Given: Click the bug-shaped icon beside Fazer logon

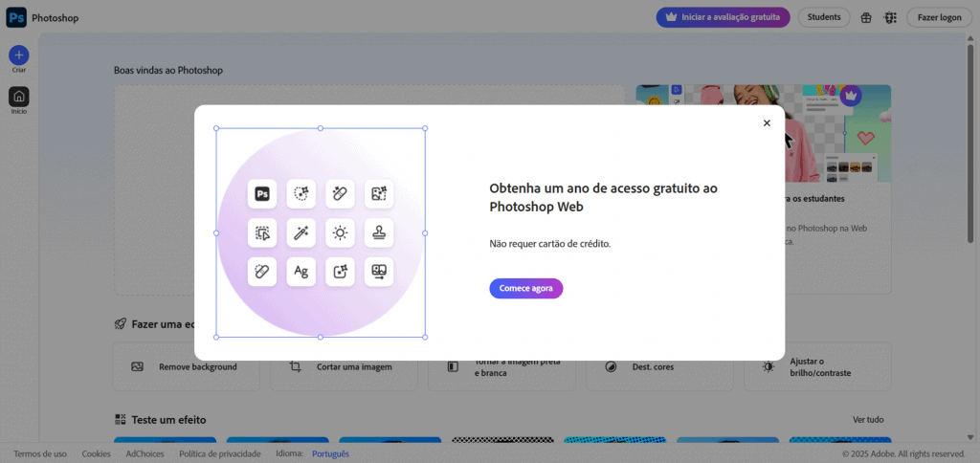Looking at the screenshot, I should pos(890,17).
